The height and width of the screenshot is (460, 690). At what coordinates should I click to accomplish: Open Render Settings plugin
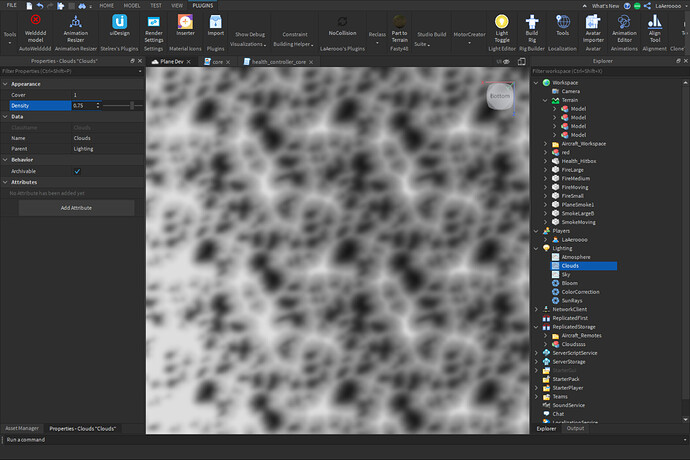tap(154, 22)
